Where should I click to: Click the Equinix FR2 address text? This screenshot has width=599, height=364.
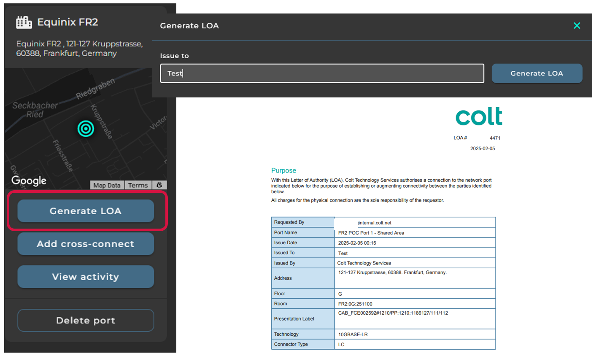pos(79,49)
